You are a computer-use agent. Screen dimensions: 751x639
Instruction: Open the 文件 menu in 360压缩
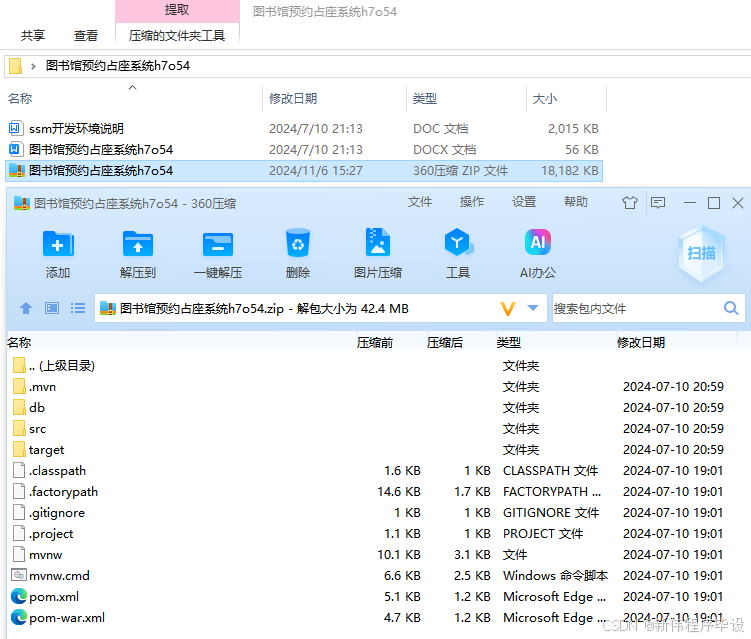coord(420,202)
